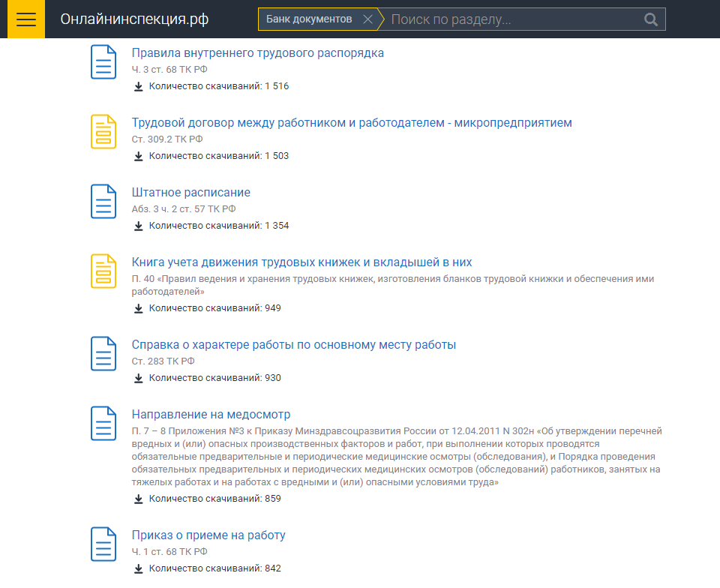Go to Онлайнинспекция.рф home logo
The height and width of the screenshot is (588, 720).
pyautogui.click(x=134, y=19)
